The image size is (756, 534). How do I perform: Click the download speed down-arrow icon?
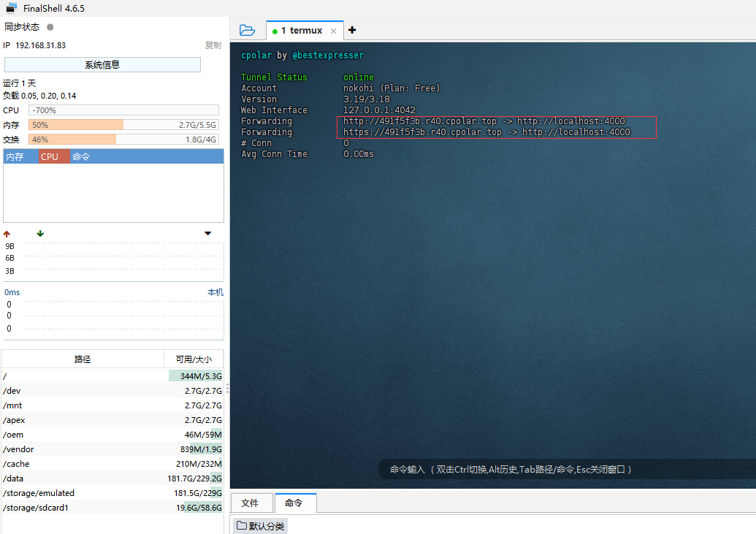pos(40,234)
